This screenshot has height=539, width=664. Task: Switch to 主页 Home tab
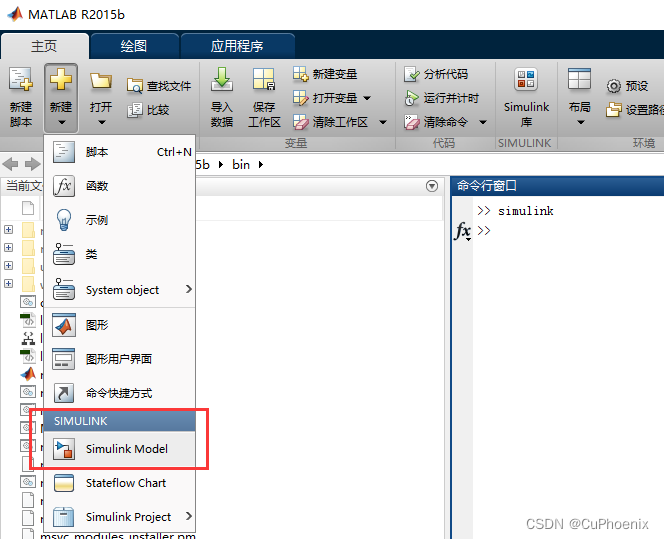(44, 46)
